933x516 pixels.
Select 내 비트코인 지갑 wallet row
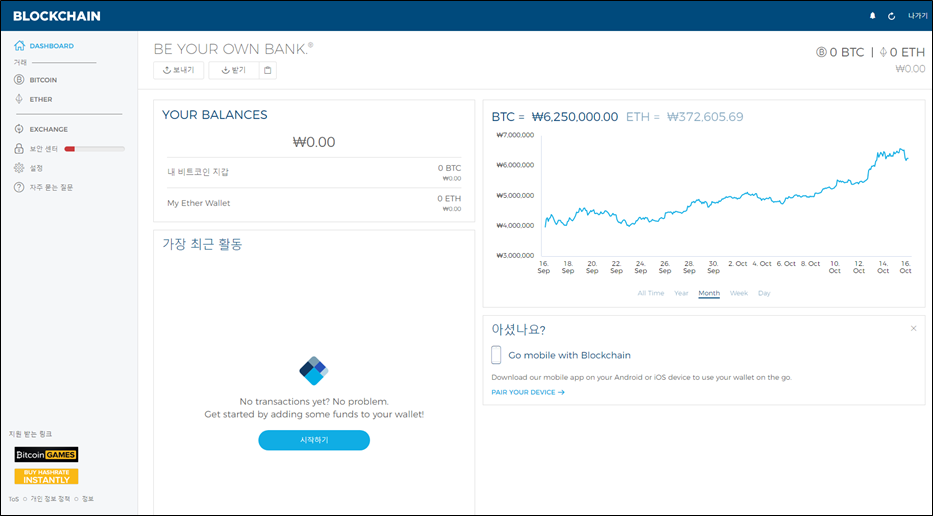pos(314,173)
